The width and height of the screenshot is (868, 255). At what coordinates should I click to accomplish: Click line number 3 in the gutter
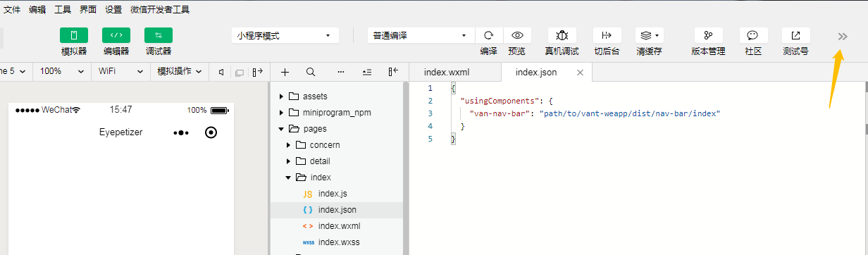click(x=430, y=113)
